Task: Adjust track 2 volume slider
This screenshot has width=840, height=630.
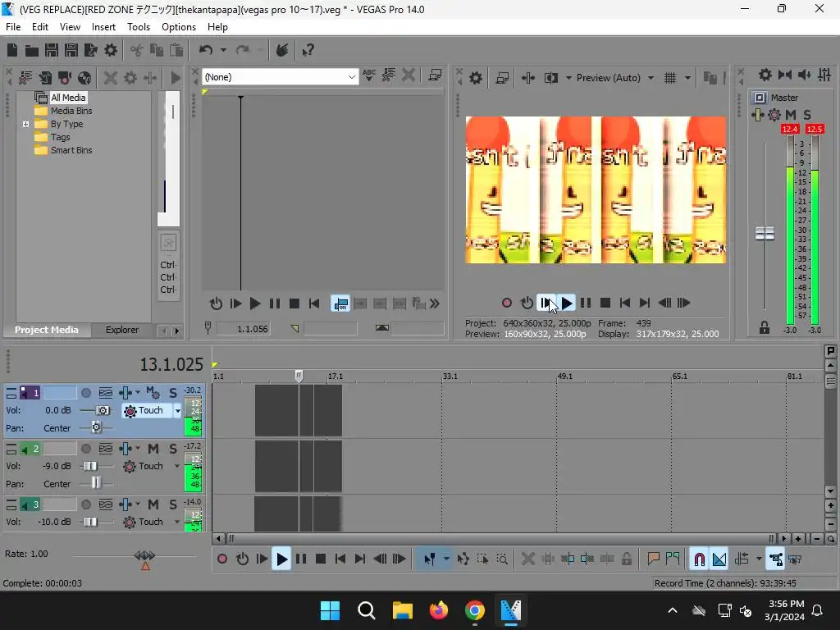Action: pyautogui.click(x=90, y=466)
